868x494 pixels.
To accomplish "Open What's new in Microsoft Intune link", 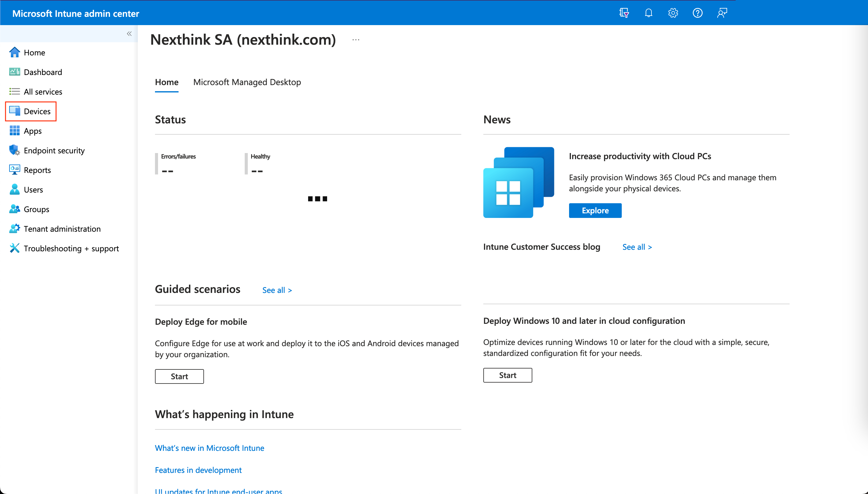I will (209, 448).
